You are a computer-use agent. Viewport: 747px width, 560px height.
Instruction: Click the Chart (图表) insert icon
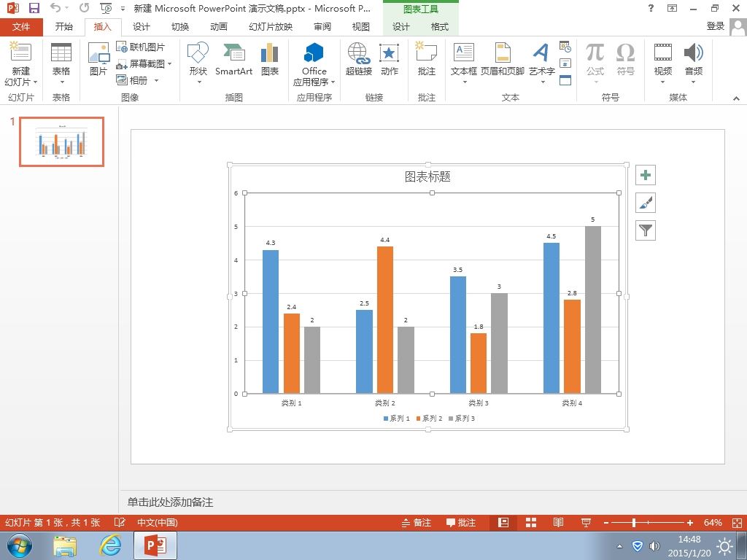click(270, 52)
